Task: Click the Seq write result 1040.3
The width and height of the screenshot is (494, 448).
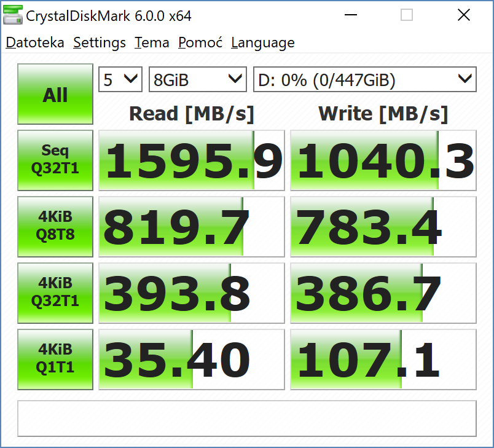Action: (383, 160)
